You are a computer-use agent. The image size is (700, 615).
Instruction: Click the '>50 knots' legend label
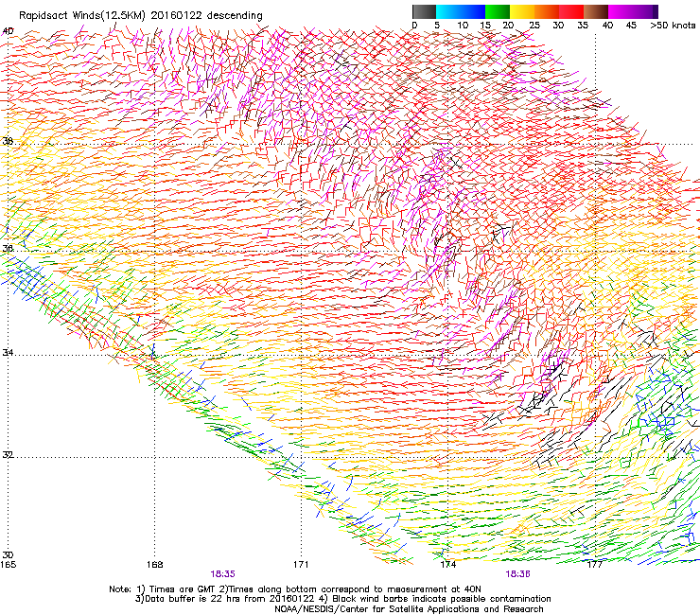click(673, 25)
